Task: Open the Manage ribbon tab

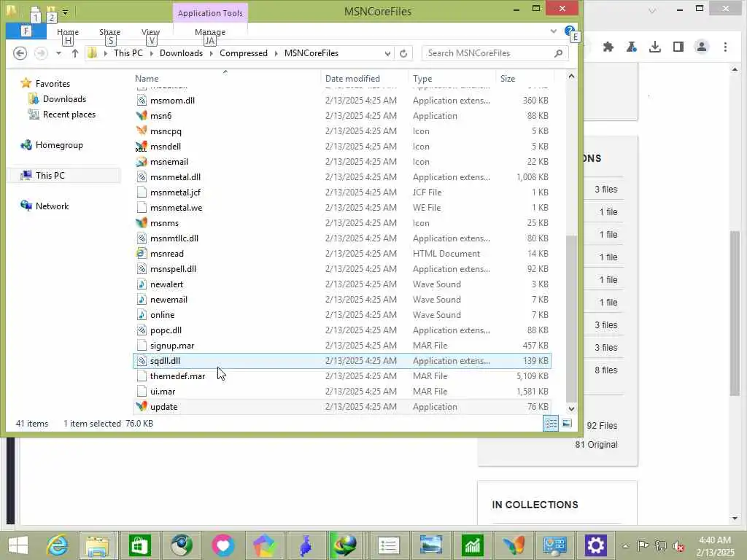Action: (x=210, y=32)
